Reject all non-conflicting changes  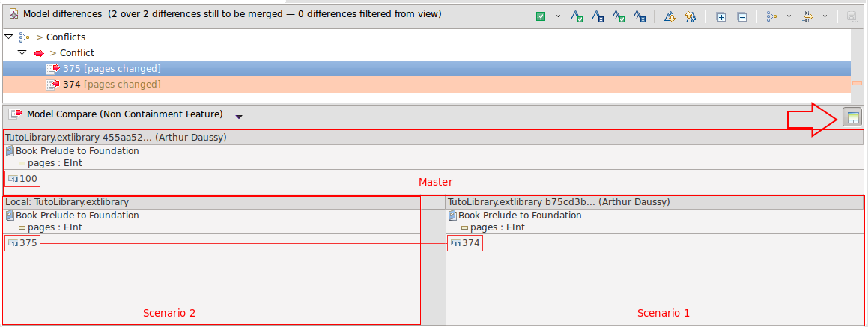[x=640, y=16]
